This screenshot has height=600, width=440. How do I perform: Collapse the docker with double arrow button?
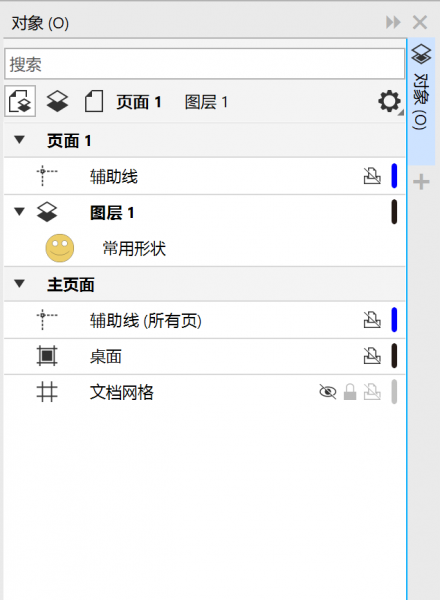(393, 23)
